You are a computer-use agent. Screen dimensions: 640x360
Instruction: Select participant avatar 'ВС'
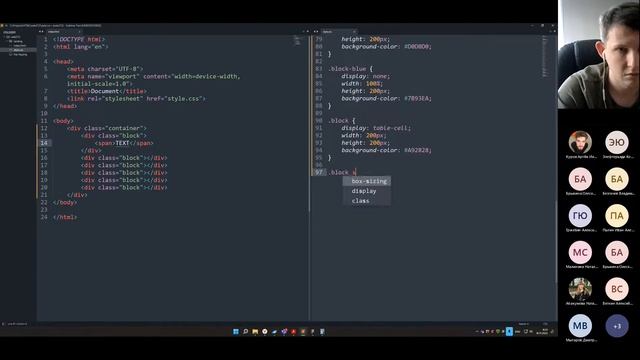617,289
